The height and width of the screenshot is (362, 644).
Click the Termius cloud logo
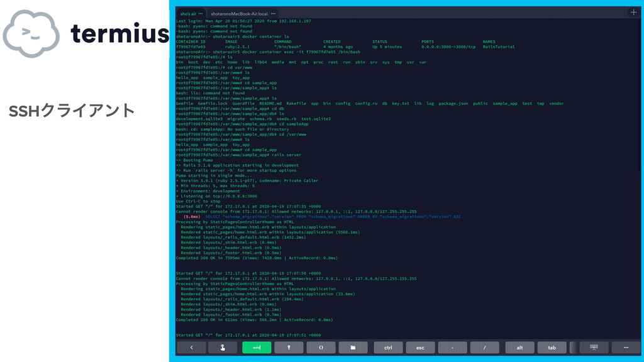tap(31, 33)
